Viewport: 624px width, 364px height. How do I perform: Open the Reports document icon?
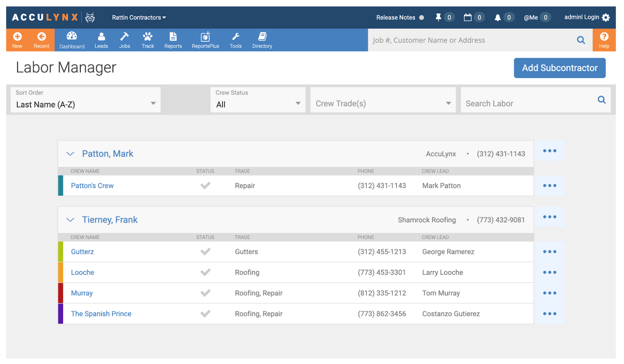[x=173, y=37]
